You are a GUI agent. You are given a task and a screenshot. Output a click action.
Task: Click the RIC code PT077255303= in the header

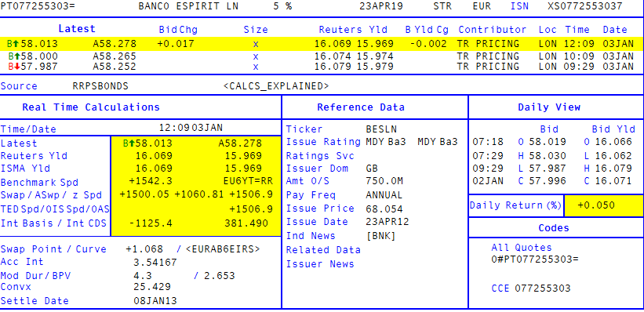38,6
